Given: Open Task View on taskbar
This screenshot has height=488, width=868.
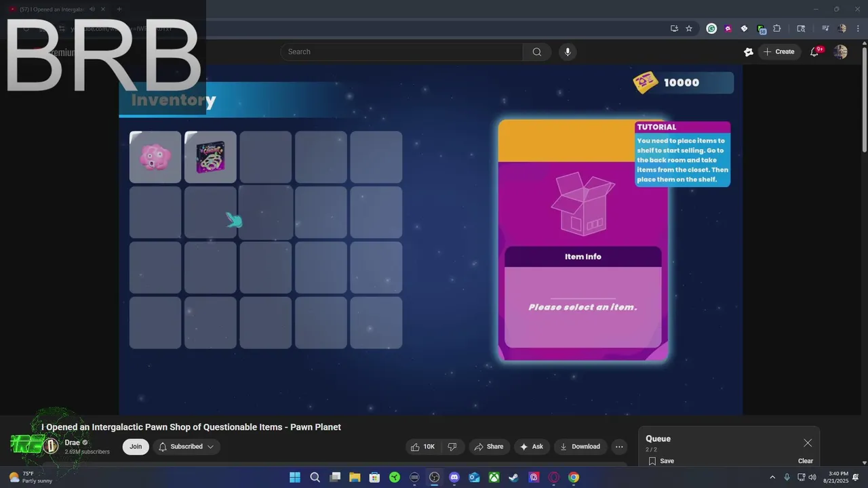Looking at the screenshot, I should (x=335, y=477).
